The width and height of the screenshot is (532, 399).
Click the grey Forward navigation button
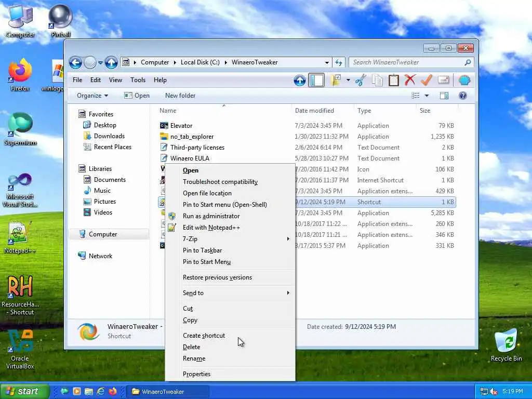pos(90,62)
